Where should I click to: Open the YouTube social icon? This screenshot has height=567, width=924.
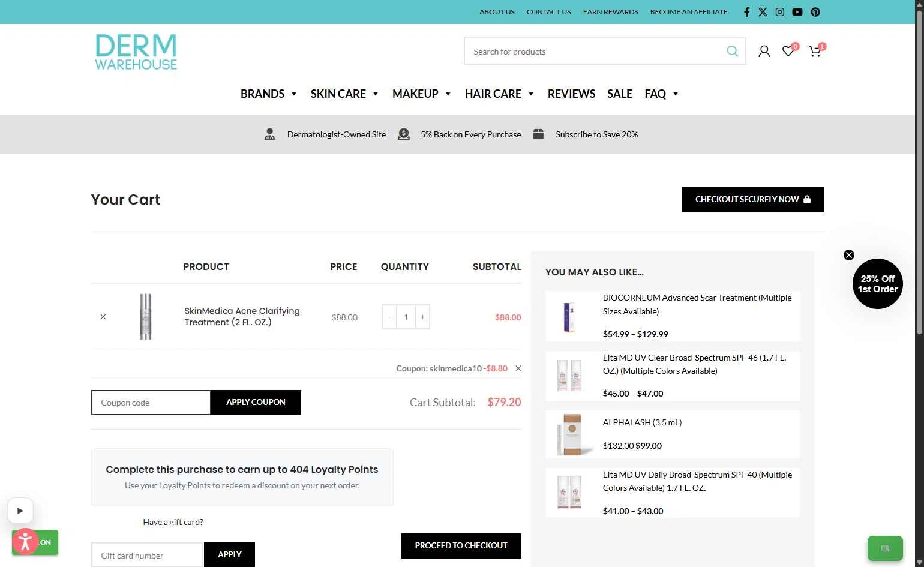pyautogui.click(x=797, y=12)
